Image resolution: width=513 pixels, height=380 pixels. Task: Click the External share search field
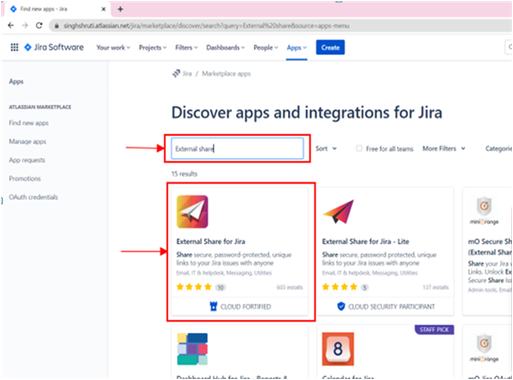coord(237,148)
